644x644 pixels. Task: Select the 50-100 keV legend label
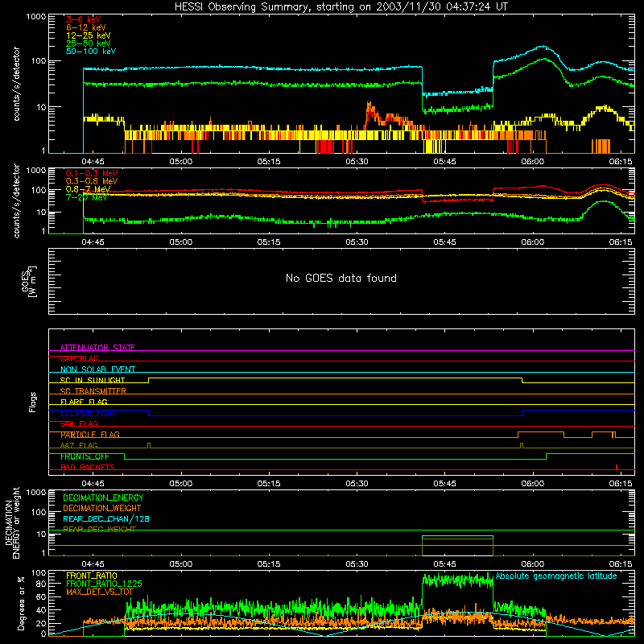91,52
